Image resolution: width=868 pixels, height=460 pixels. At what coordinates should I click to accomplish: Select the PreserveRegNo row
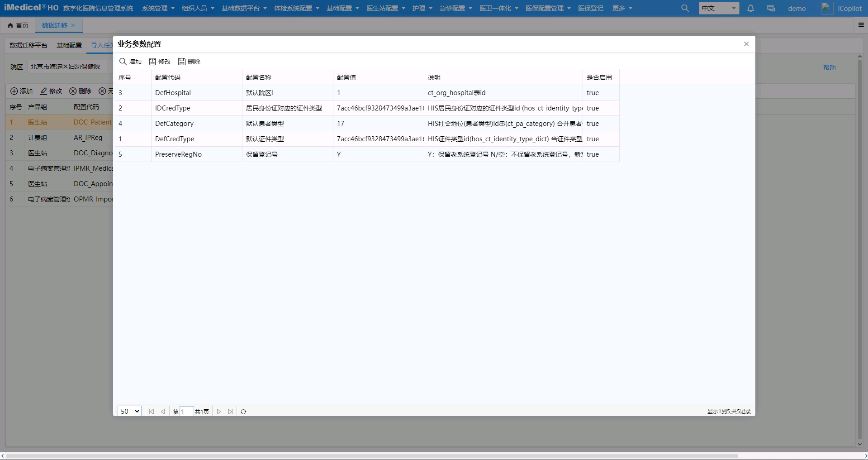[367, 154]
